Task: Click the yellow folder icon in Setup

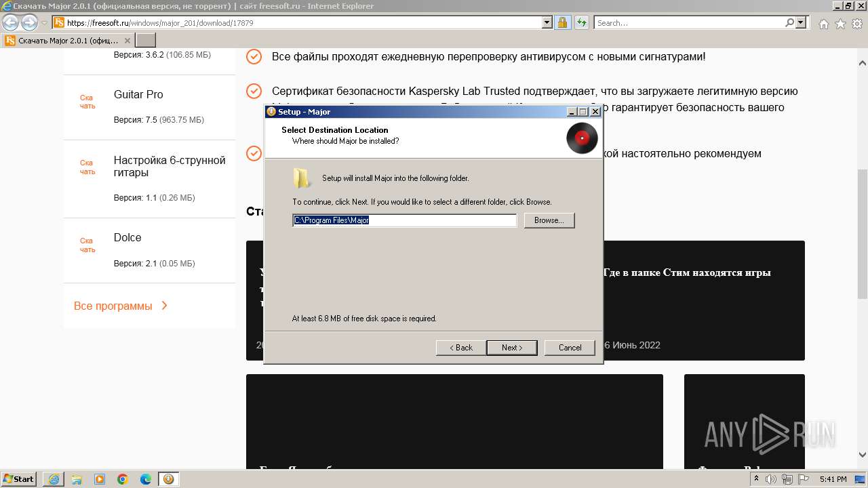Action: click(302, 178)
